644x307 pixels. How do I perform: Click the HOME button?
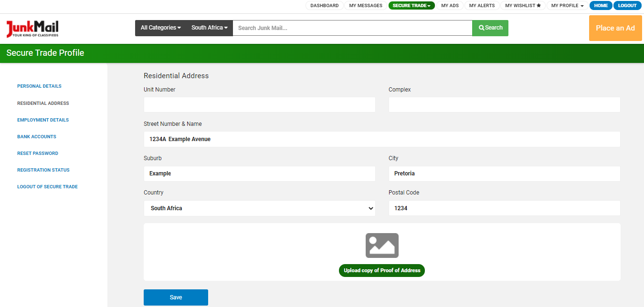point(601,5)
